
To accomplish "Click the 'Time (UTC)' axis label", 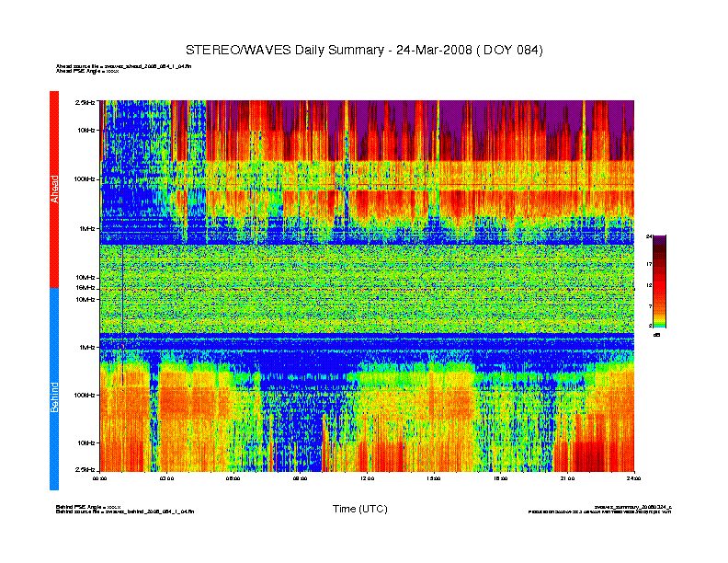I will (x=359, y=509).
